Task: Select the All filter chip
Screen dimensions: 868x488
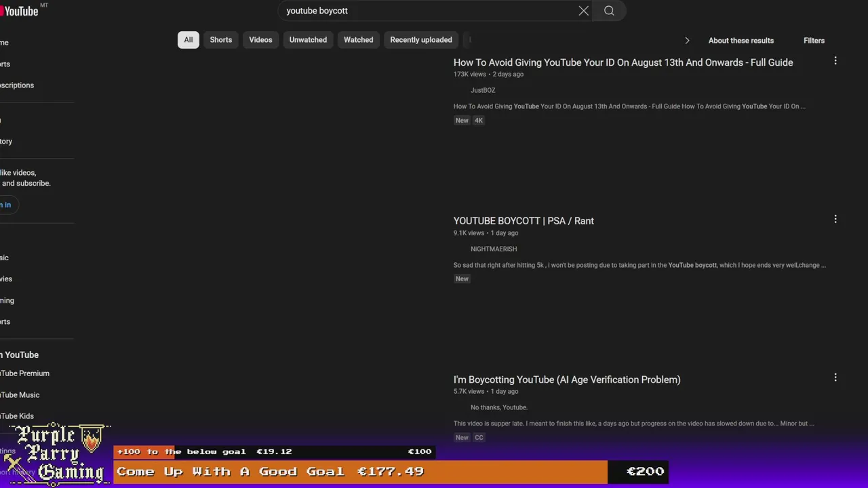Action: (189, 40)
